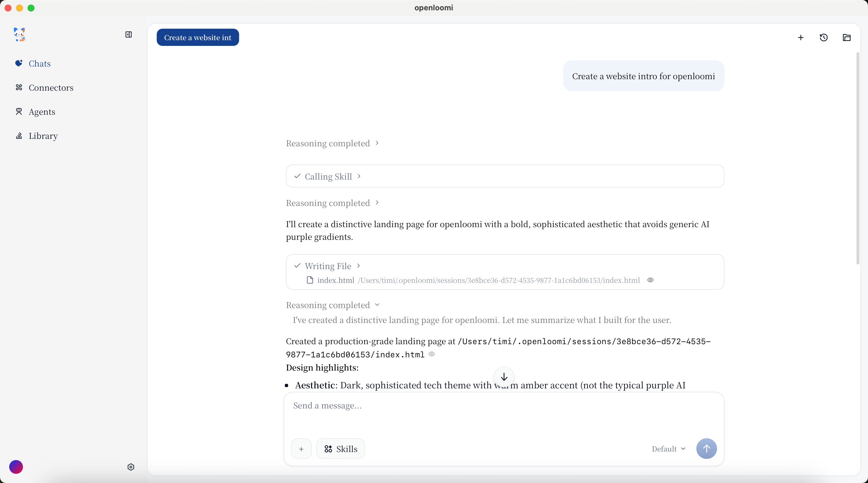Open the Connectors section
The height and width of the screenshot is (483, 868).
pos(44,87)
